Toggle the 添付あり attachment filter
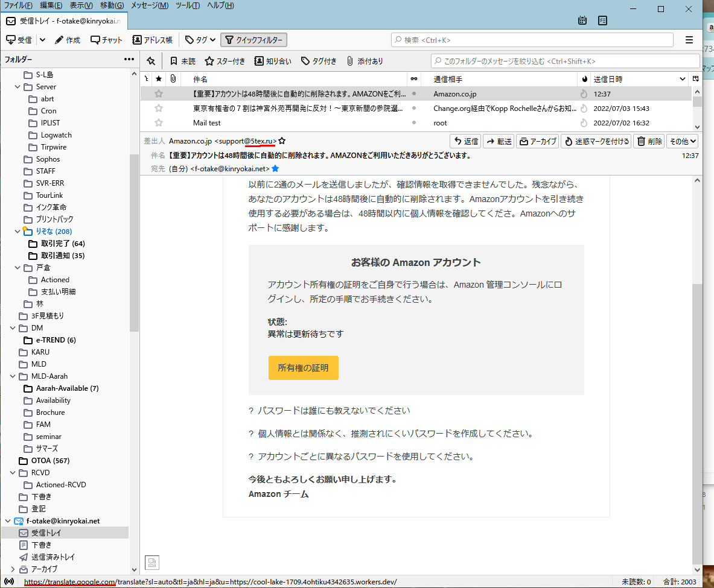Screen dimensions: 714x588 [365, 61]
